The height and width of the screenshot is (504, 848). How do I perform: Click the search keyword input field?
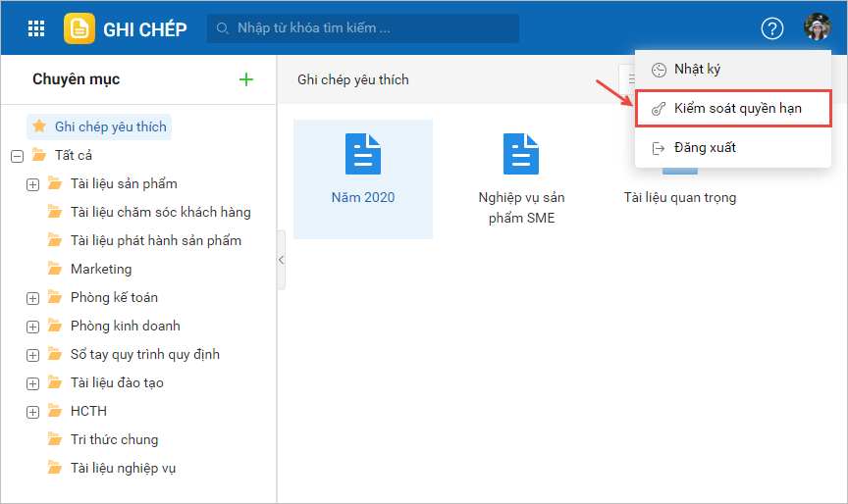click(373, 28)
